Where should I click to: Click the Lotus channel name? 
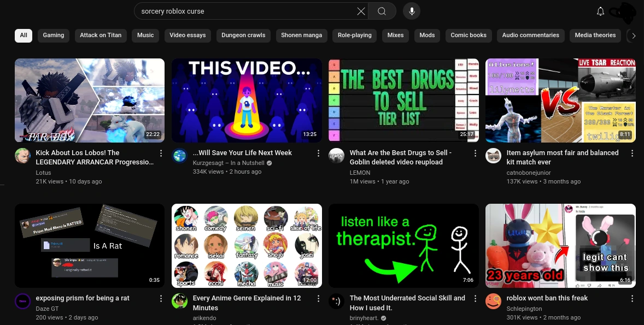43,173
